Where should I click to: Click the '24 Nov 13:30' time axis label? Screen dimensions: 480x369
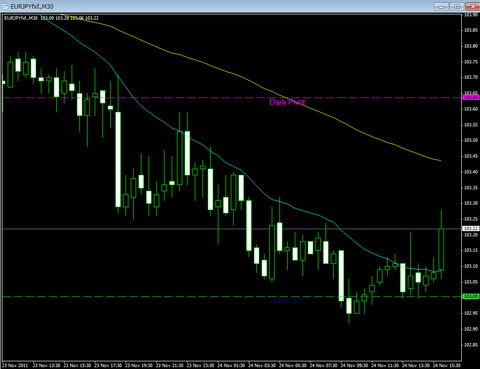pyautogui.click(x=416, y=365)
